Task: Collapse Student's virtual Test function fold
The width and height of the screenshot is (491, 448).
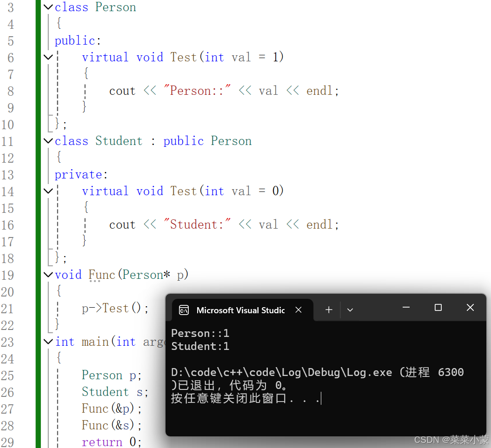Action: click(48, 191)
